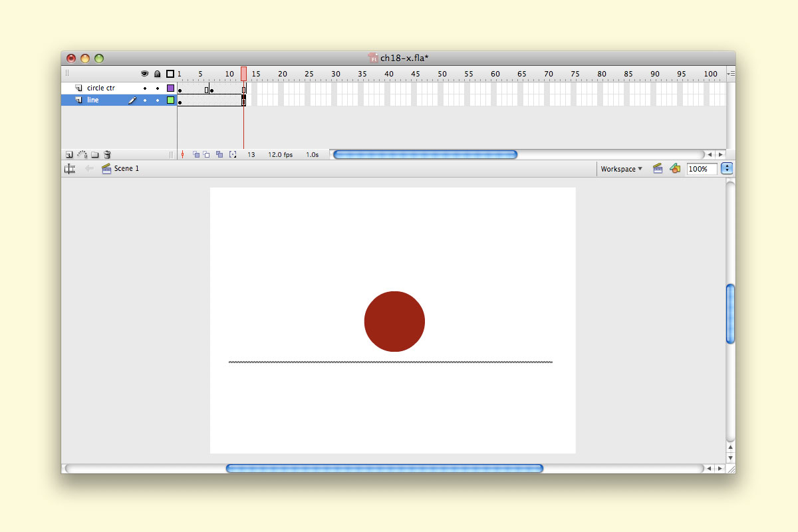Viewport: 798px width, 532px height.
Task: Enable onion skin mode
Action: pyautogui.click(x=197, y=154)
